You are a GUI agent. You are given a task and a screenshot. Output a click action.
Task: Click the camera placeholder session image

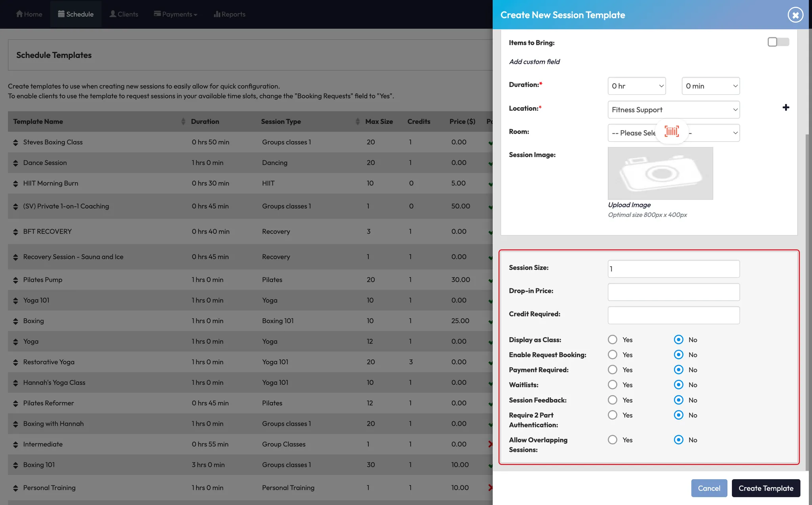pyautogui.click(x=660, y=173)
